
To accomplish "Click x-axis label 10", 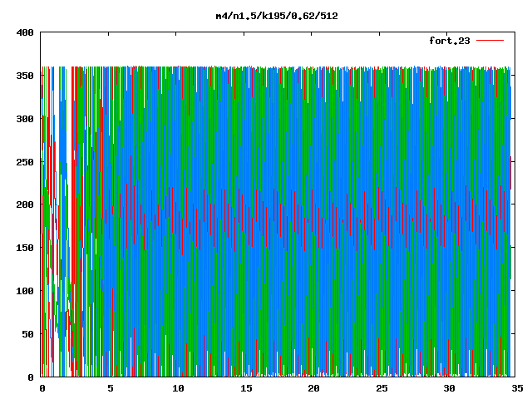I will tap(178, 388).
